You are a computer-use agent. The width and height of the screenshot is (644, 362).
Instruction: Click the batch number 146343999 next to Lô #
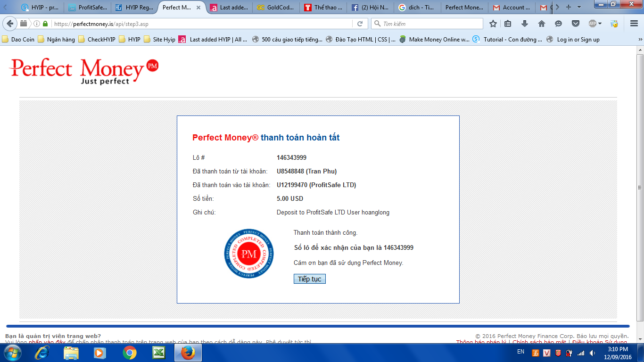pos(291,157)
